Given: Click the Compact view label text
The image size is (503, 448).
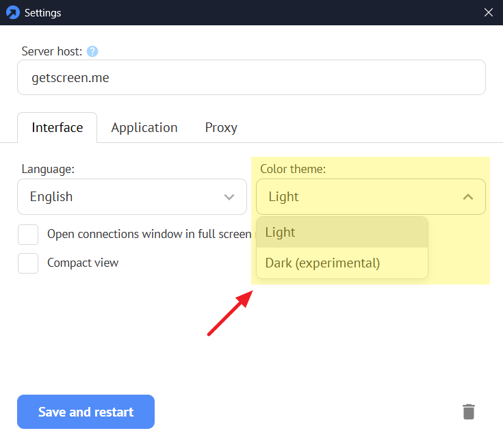Looking at the screenshot, I should click(83, 263).
